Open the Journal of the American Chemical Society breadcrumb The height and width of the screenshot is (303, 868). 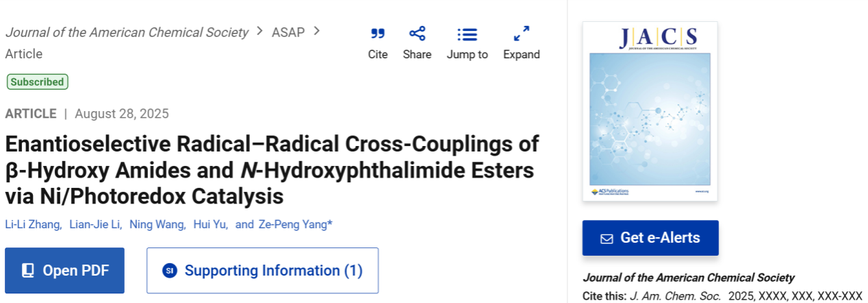(127, 32)
